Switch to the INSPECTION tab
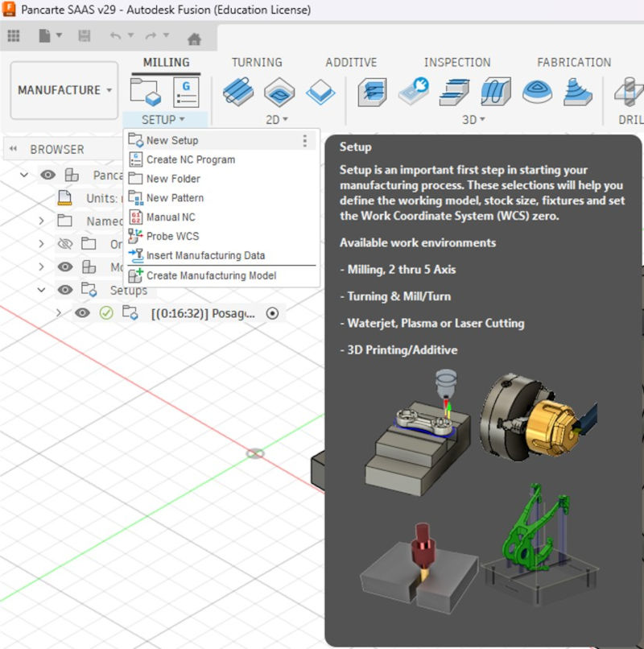This screenshot has width=644, height=649. pos(457,63)
